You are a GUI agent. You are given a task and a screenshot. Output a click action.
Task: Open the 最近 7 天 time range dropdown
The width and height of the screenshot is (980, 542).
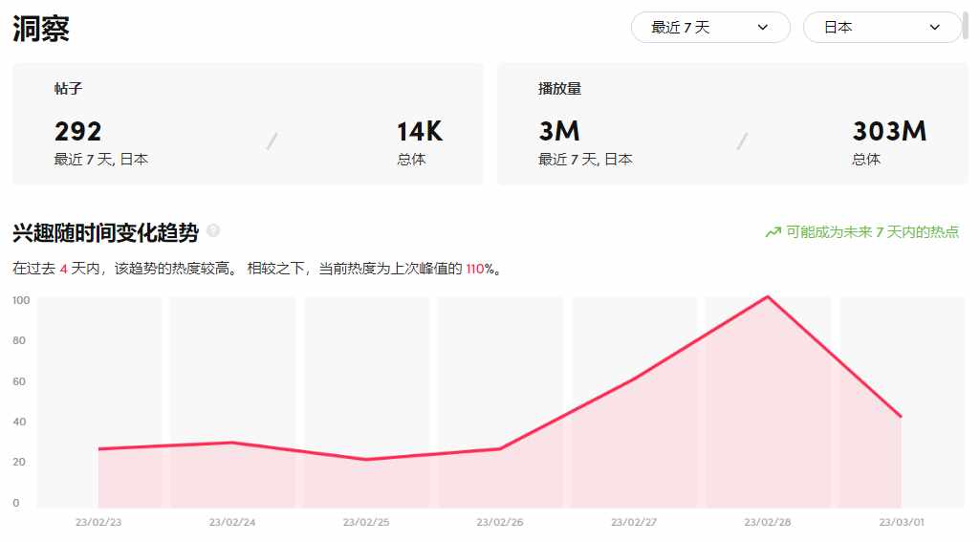(710, 28)
